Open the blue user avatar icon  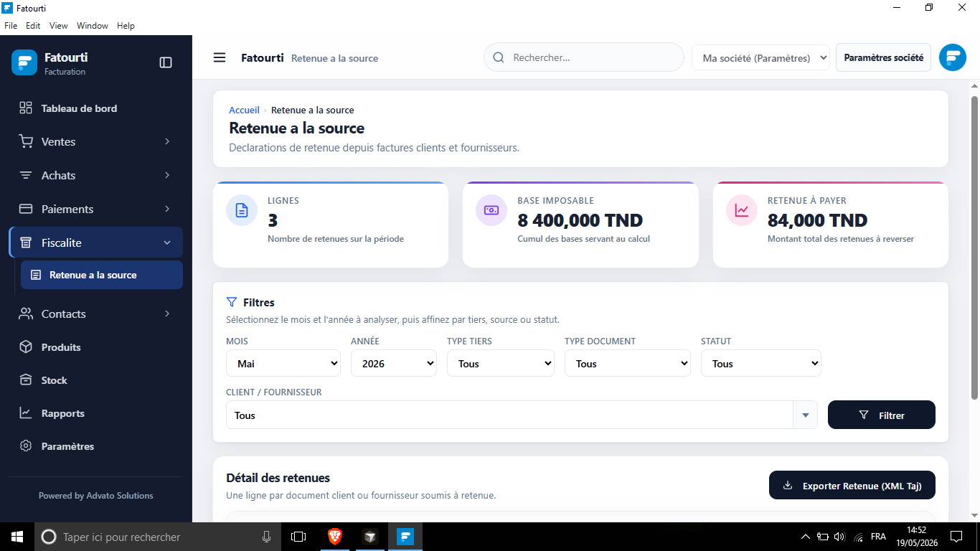point(953,57)
